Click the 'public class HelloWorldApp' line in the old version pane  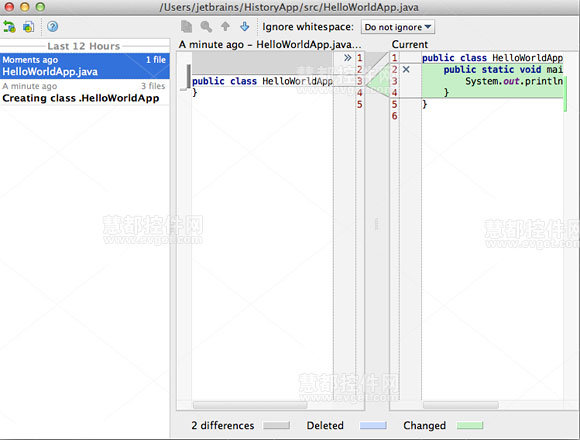click(x=262, y=81)
